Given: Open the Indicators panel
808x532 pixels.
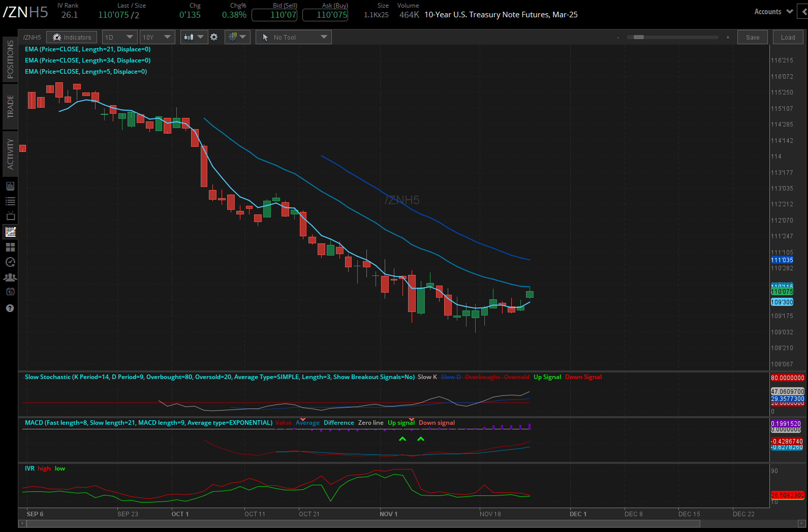Looking at the screenshot, I should pyautogui.click(x=72, y=37).
